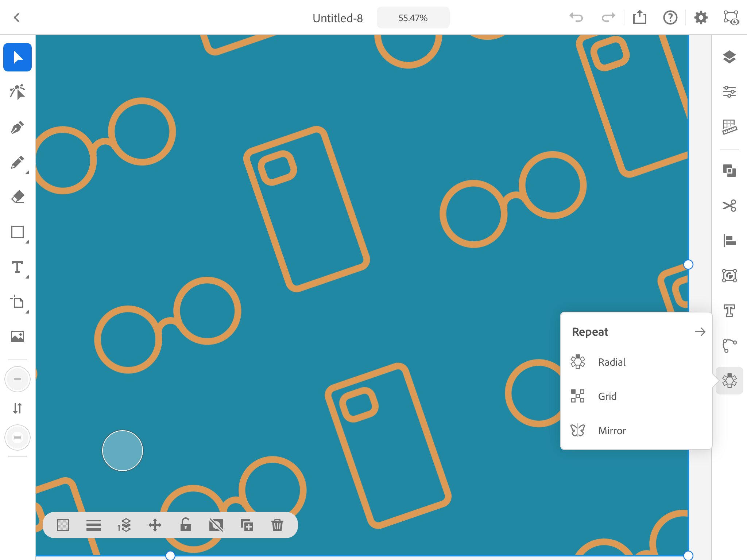Expand the Rectangle shape tool options

coord(27,242)
